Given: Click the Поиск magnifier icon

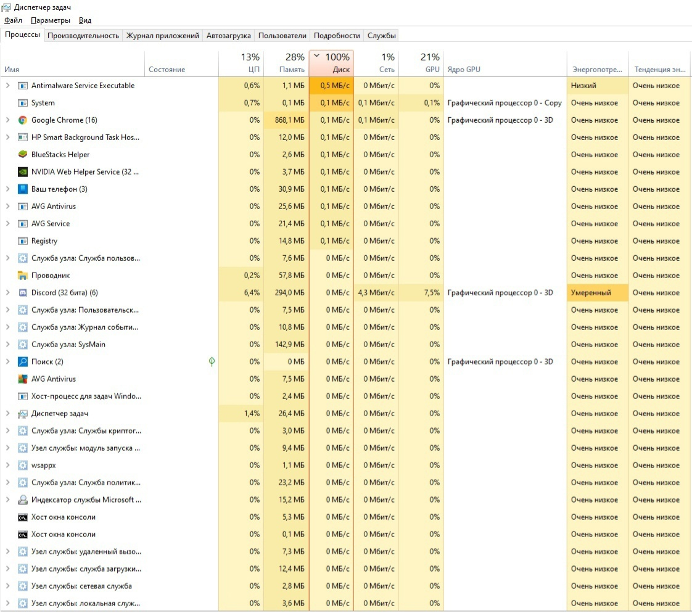Looking at the screenshot, I should (x=22, y=362).
